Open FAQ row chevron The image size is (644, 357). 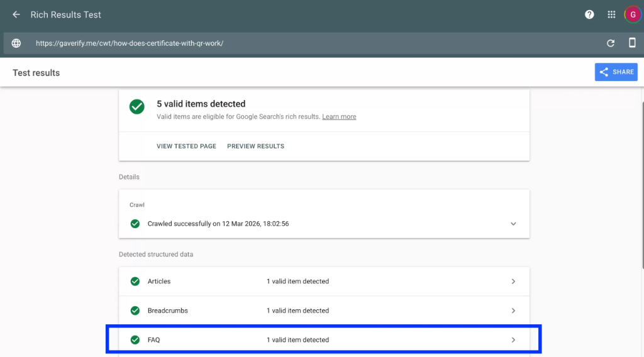513,340
